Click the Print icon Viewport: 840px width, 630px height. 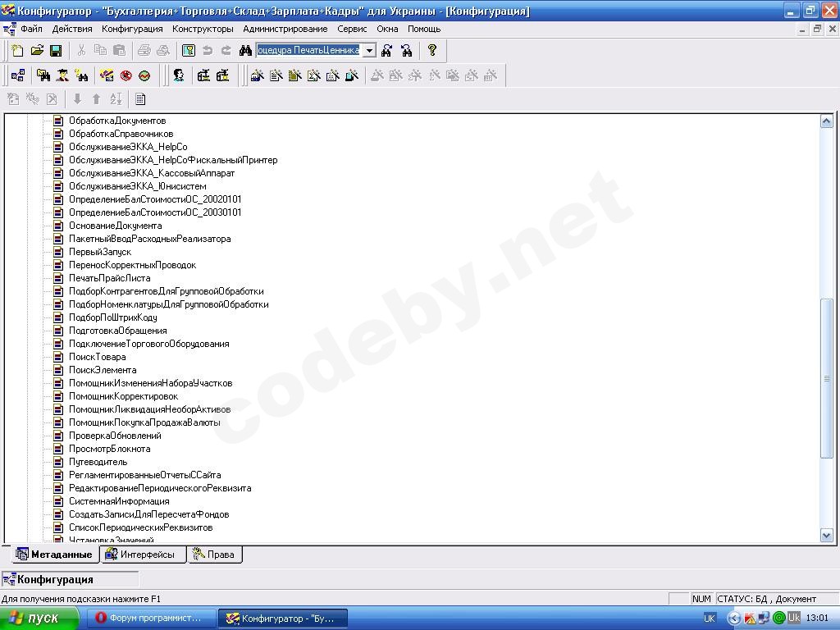coord(144,51)
